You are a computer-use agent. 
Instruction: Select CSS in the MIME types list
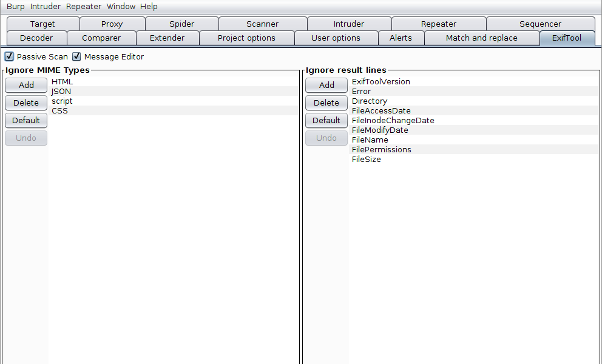click(174, 110)
